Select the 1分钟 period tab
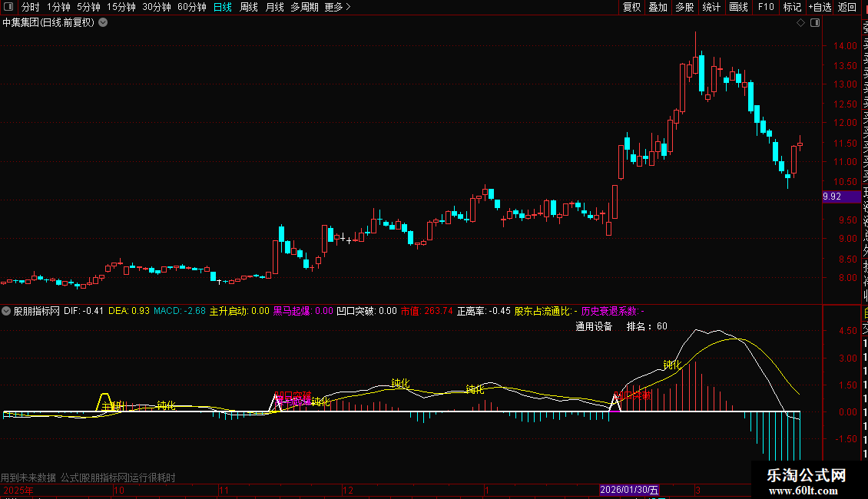The image size is (868, 499). point(58,7)
